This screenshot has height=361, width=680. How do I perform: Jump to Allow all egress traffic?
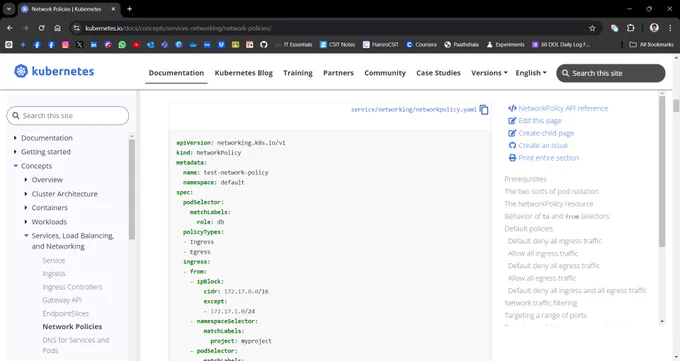tap(542, 278)
